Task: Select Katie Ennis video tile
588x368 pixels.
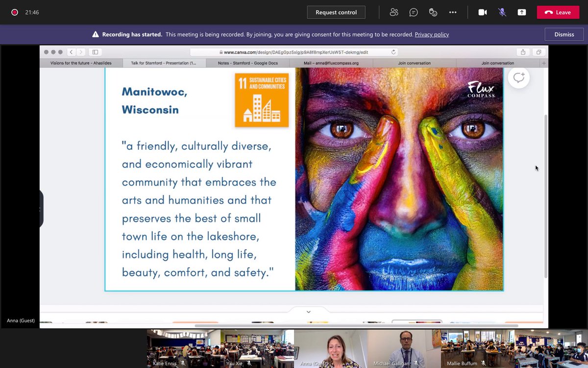Action: point(184,348)
